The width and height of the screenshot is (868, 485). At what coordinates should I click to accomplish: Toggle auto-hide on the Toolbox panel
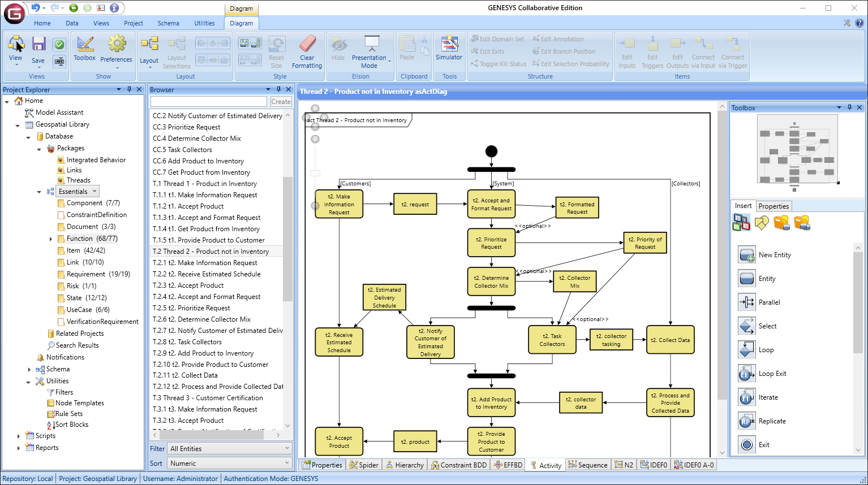point(849,107)
